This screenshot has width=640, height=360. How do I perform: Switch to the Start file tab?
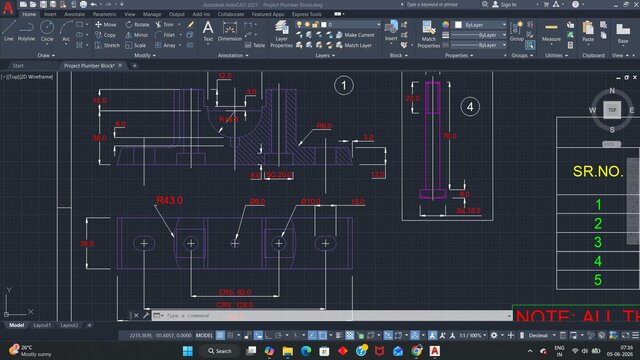point(18,66)
